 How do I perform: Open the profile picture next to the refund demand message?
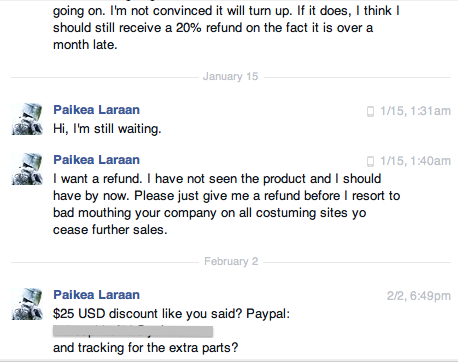point(27,169)
